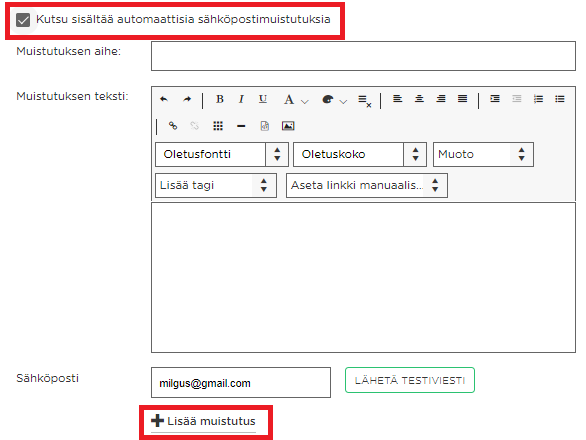This screenshot has height=440, width=586.
Task: Insert an image into the reminder text
Action: point(288,126)
